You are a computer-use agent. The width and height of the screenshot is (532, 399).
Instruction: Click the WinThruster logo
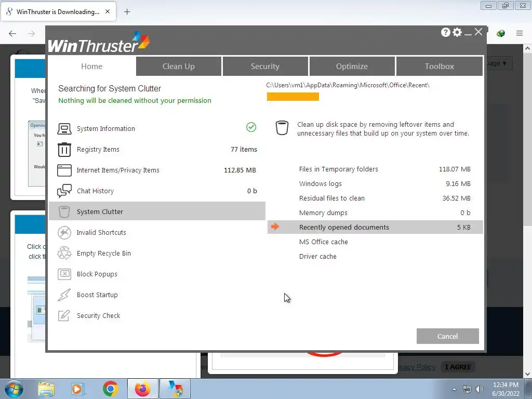[99, 43]
